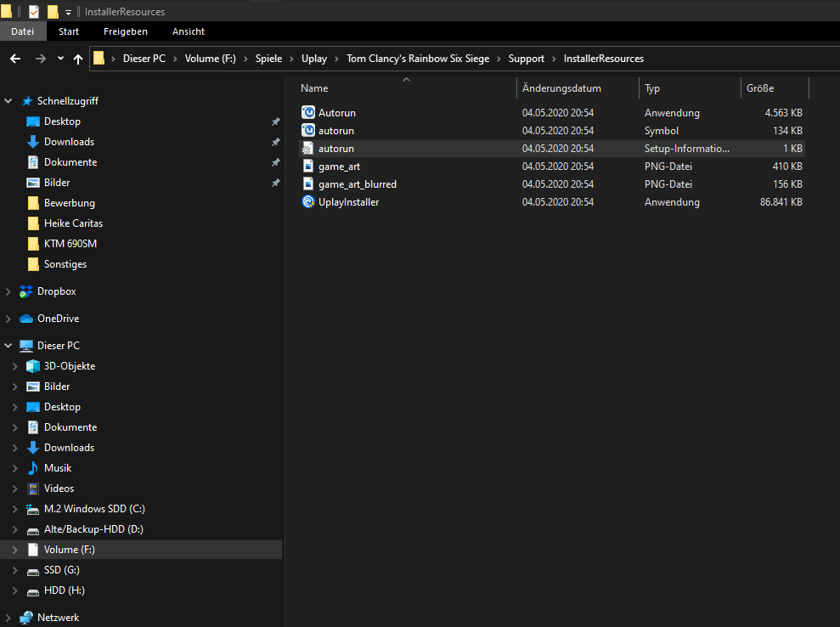
Task: Select the autorun Setup-Information file icon
Action: 308,149
